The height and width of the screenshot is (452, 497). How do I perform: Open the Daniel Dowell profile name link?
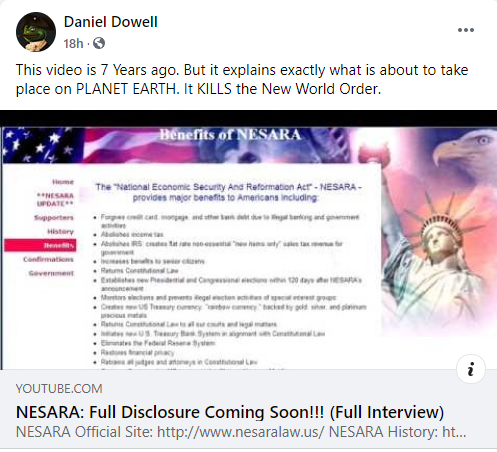(110, 22)
